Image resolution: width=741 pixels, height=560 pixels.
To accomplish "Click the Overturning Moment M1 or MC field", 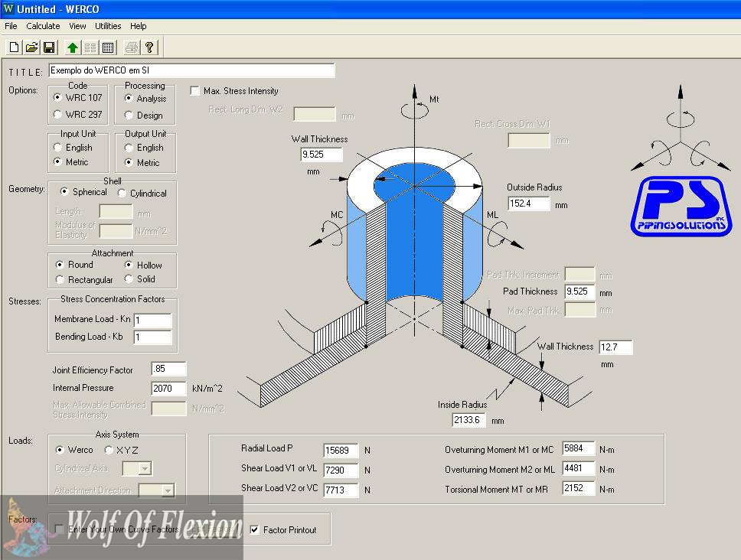I will (579, 448).
